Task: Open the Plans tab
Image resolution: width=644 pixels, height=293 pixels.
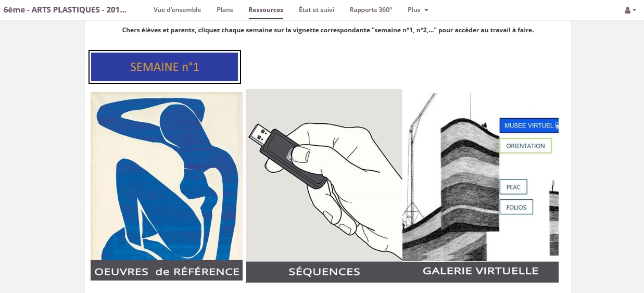Action: click(225, 10)
